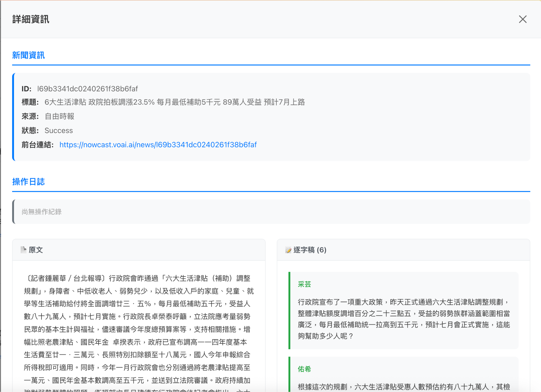Open the nowcast.voai.ai news link
This screenshot has height=392, width=541.
(x=158, y=145)
